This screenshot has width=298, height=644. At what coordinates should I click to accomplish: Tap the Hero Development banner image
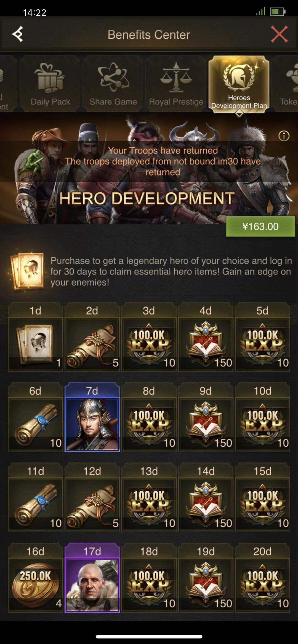pos(149,169)
